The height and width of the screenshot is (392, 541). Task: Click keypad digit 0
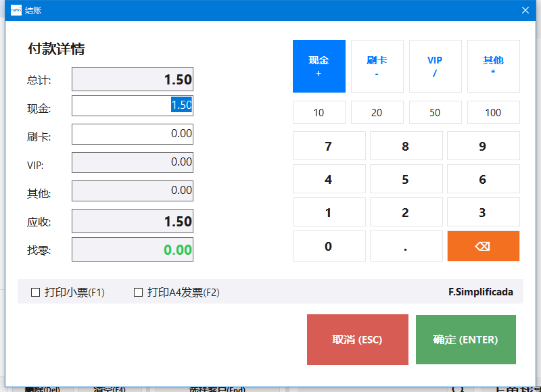point(329,246)
